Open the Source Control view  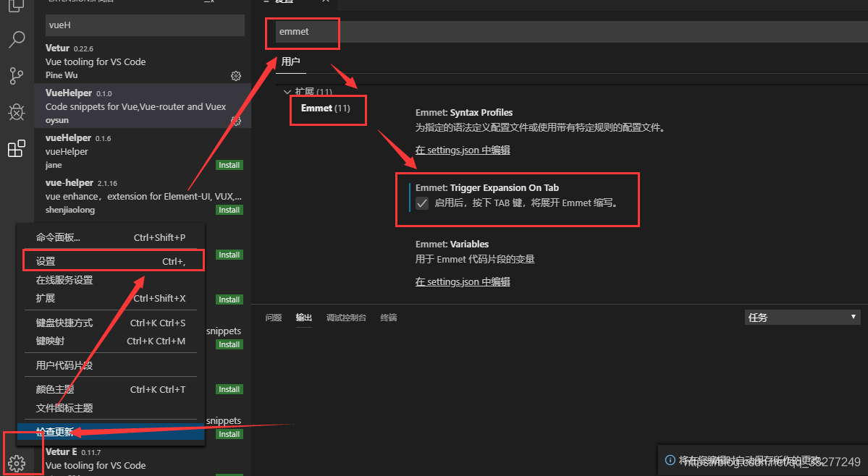17,76
